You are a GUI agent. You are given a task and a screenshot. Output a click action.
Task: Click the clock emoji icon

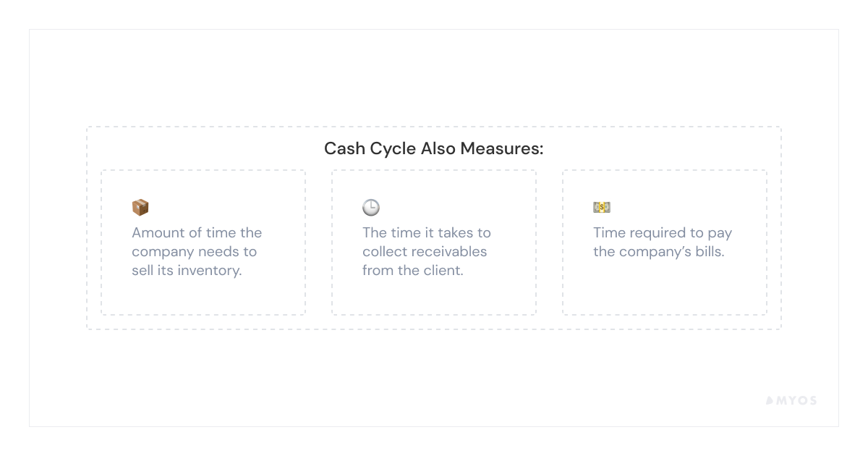371,208
